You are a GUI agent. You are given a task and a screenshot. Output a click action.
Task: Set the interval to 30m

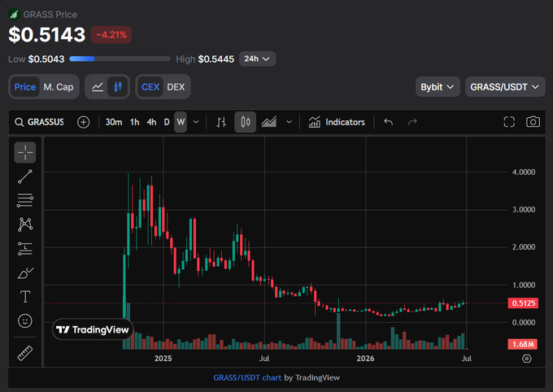114,122
